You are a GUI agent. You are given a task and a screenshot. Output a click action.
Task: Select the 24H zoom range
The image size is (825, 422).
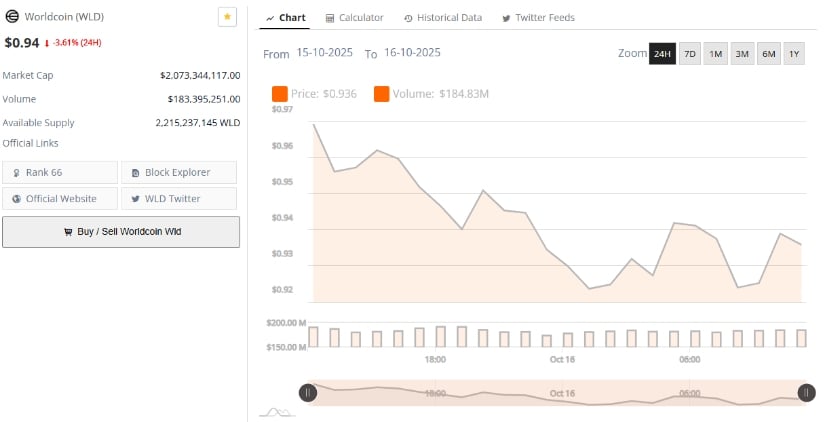click(662, 54)
